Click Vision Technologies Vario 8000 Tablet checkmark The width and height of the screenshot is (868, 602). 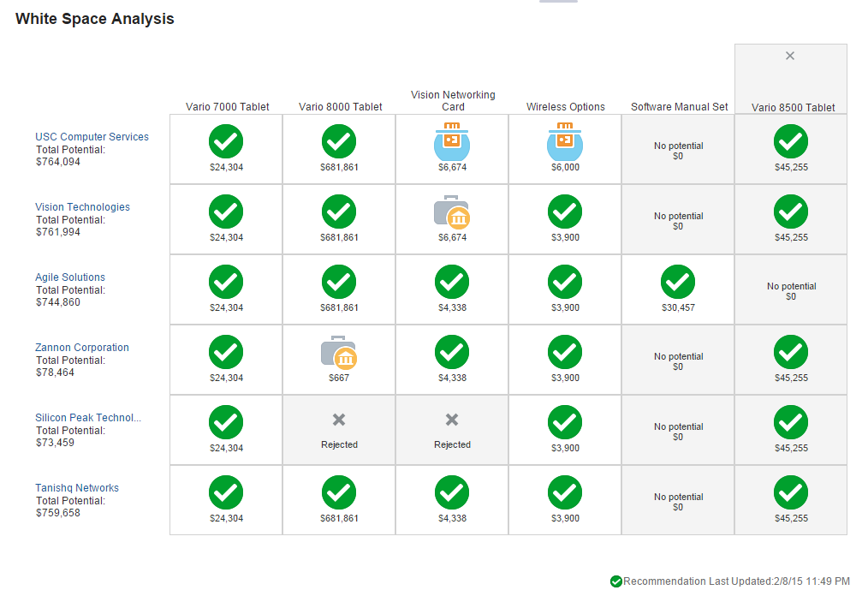pyautogui.click(x=339, y=212)
